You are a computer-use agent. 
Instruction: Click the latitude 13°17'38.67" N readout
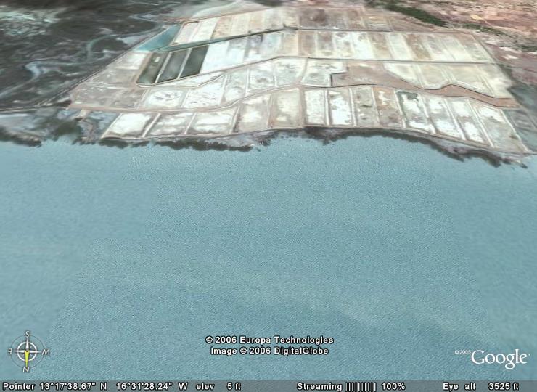click(73, 386)
